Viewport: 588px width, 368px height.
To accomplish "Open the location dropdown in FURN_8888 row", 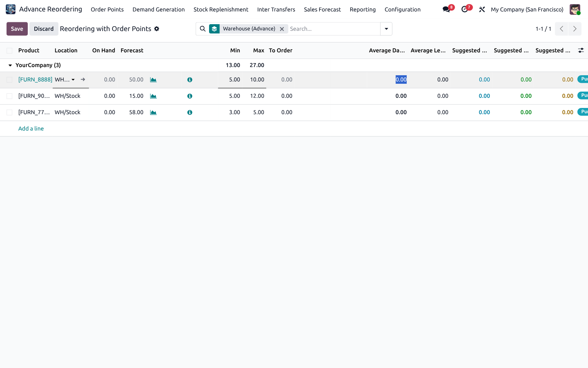I will coord(73,80).
